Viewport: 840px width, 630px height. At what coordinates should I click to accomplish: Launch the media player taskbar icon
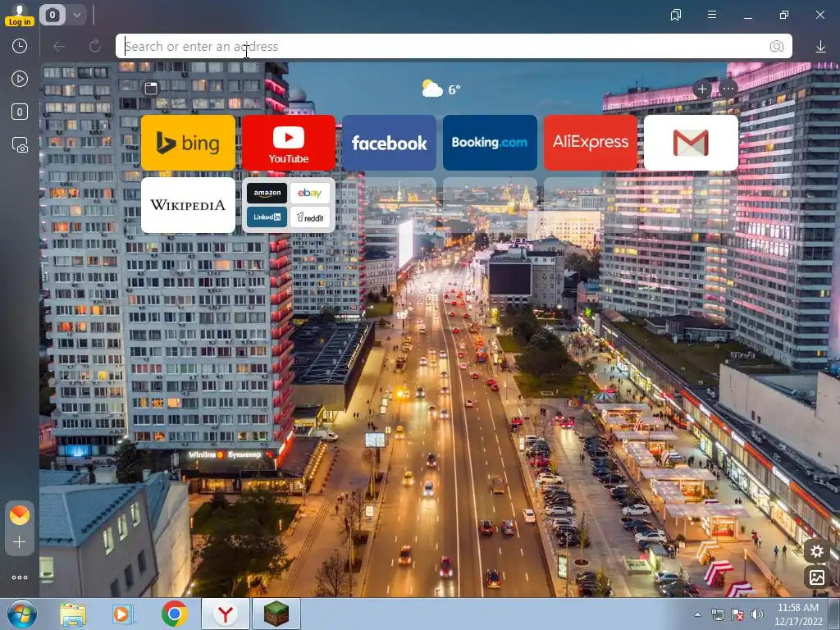[x=122, y=614]
